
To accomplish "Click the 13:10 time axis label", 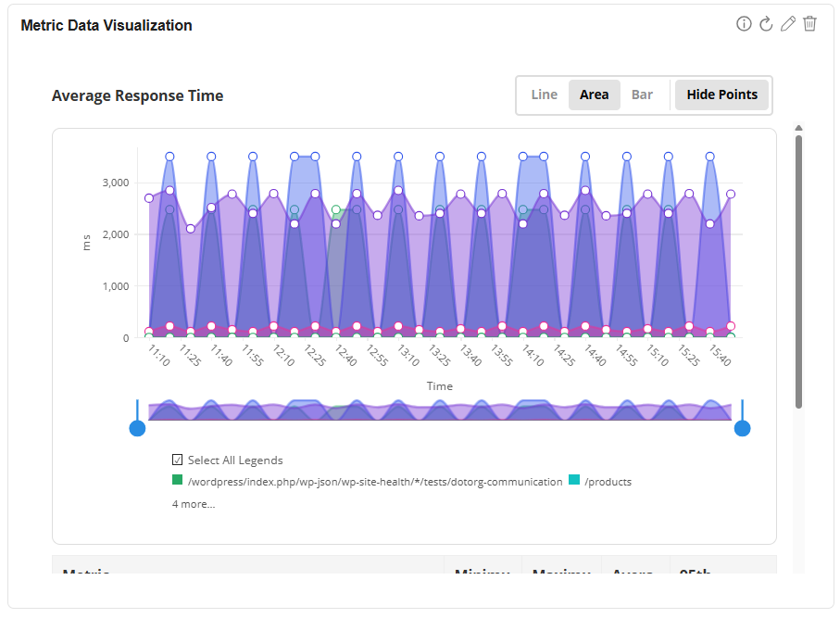I will 408,356.
